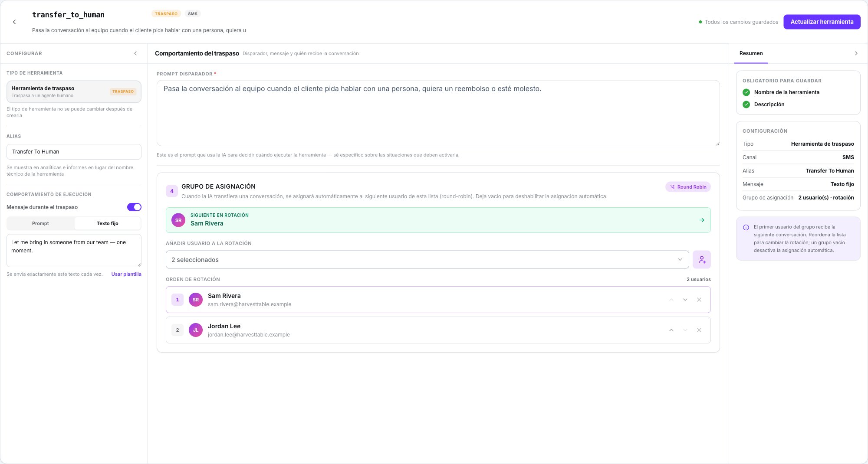Remove Jordan Lee from rotation
Screen dimensions: 868x464
(699, 330)
